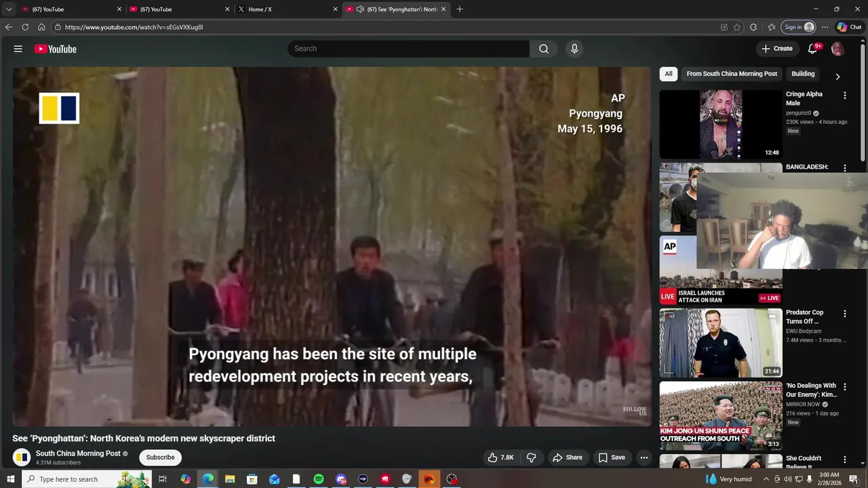Add this page to favorites with star
The height and width of the screenshot is (488, 868).
[x=737, y=27]
